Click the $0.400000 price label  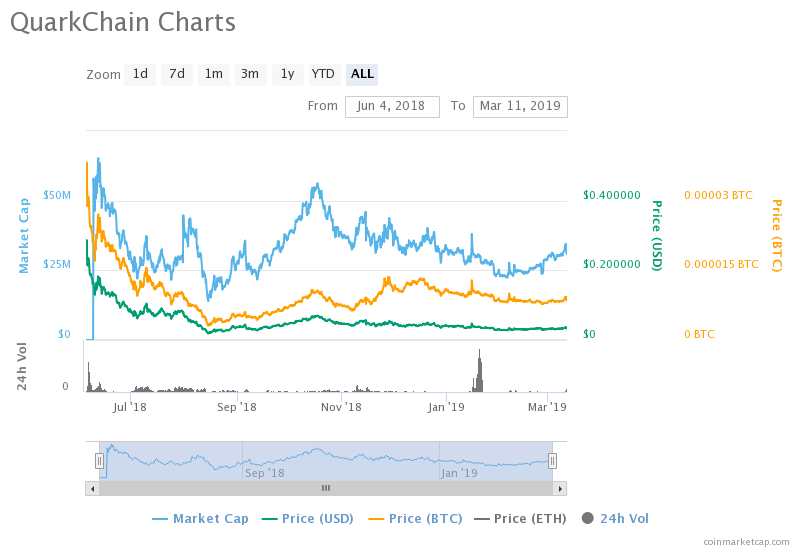pos(612,195)
